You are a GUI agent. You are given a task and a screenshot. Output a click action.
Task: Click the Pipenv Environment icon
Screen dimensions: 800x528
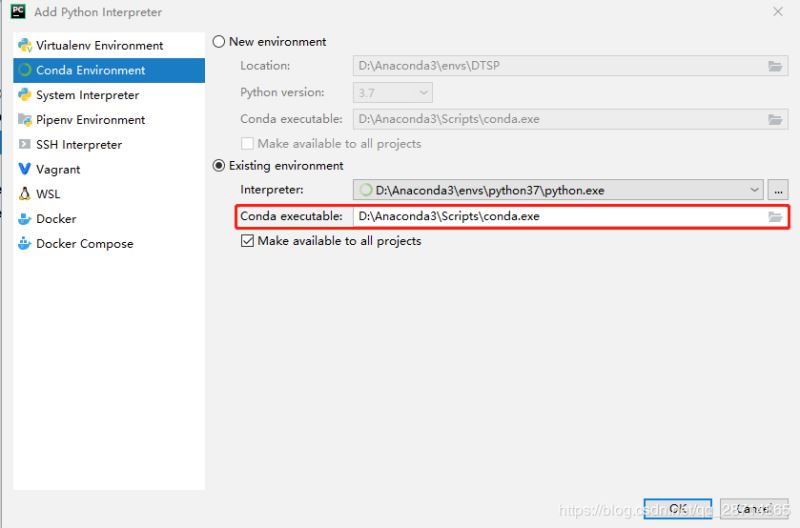pyautogui.click(x=25, y=119)
